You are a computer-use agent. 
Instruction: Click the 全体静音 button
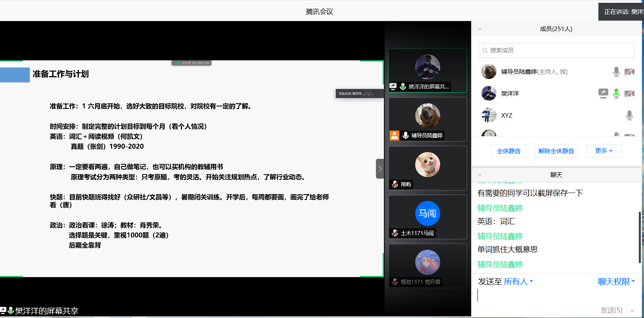tap(509, 151)
